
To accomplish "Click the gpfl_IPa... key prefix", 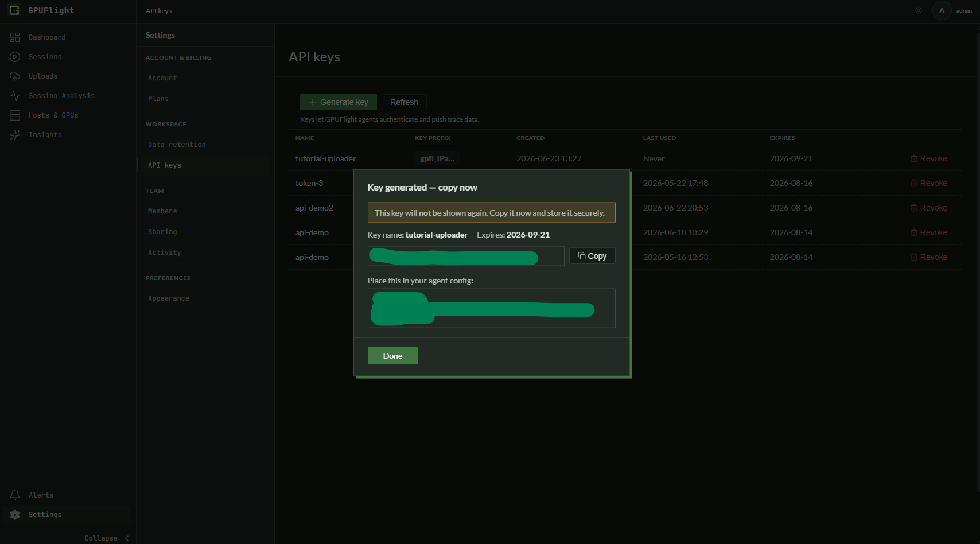I will point(437,158).
